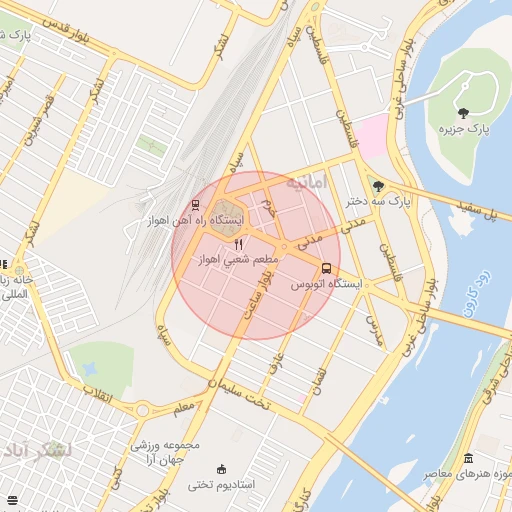Click the رود کارون river label
Image resolution: width=512 pixels, height=512 pixels.
click(x=477, y=293)
